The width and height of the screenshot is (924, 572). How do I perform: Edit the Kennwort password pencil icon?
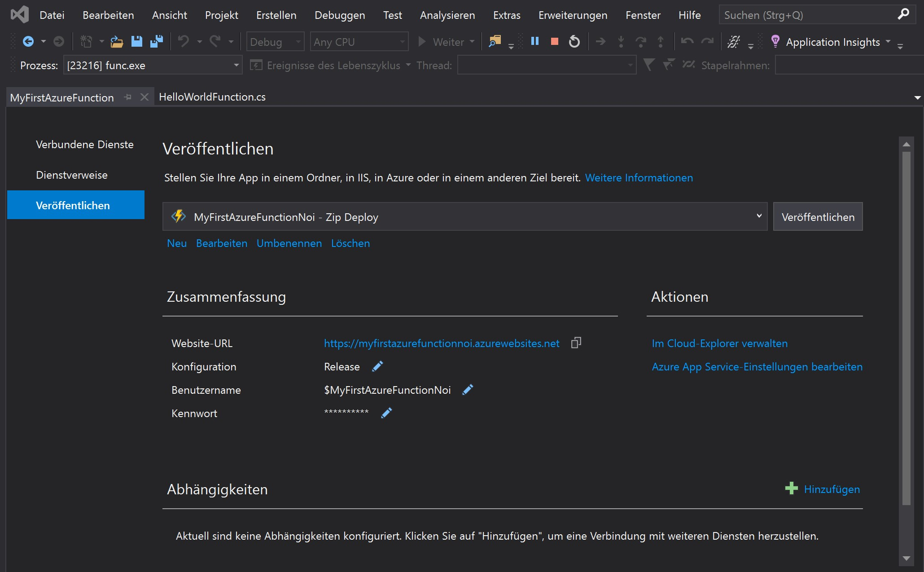pos(386,413)
